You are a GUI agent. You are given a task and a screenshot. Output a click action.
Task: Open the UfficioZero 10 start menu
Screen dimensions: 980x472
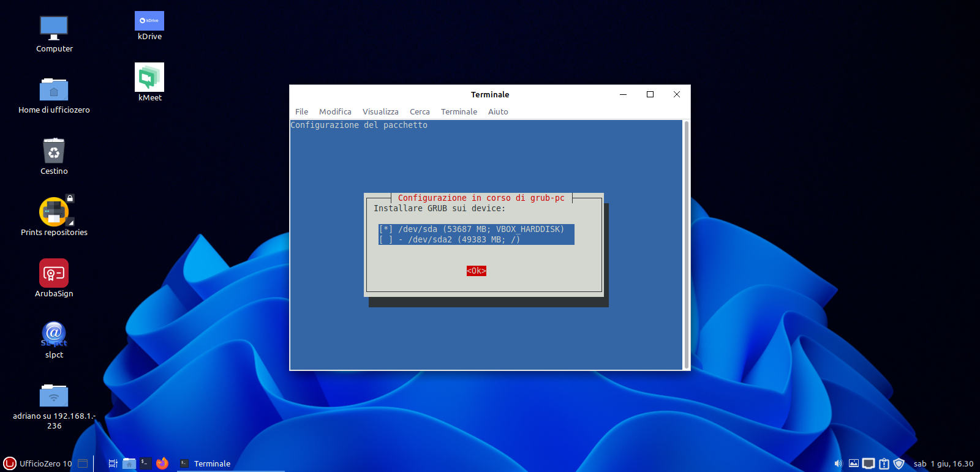pos(38,463)
